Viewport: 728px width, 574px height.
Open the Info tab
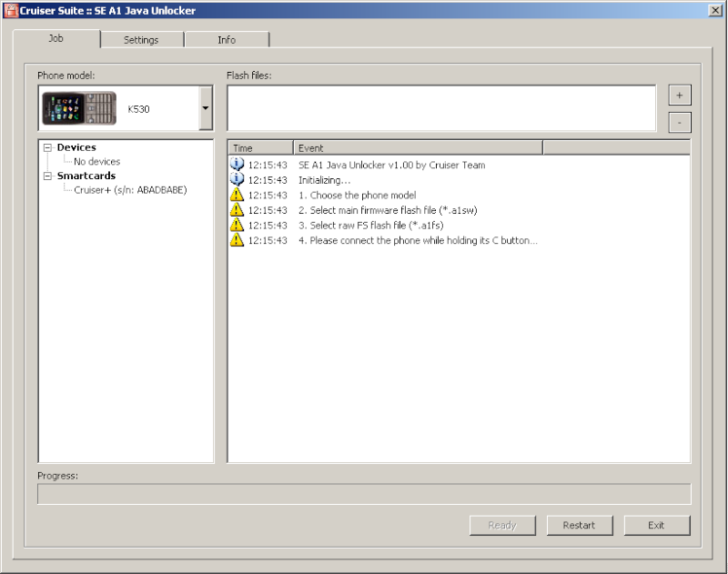[227, 40]
